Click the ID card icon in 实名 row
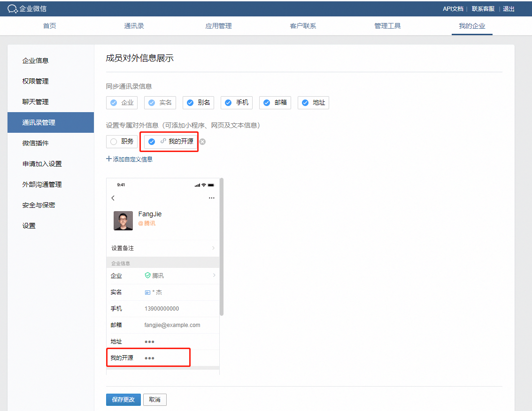The image size is (532, 411). click(147, 292)
